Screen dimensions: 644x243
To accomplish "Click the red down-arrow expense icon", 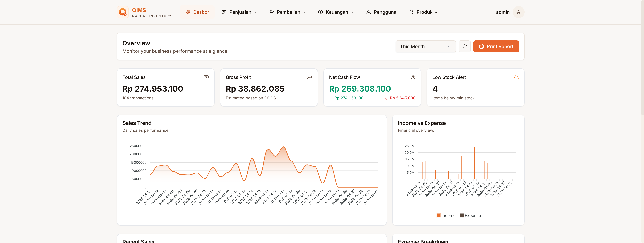I will coord(387,98).
